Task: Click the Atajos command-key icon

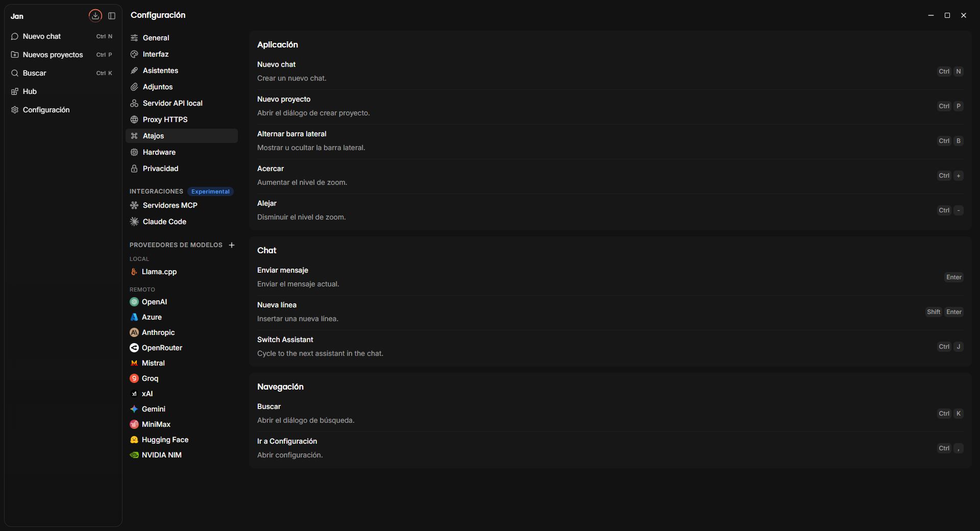Action: click(x=134, y=136)
